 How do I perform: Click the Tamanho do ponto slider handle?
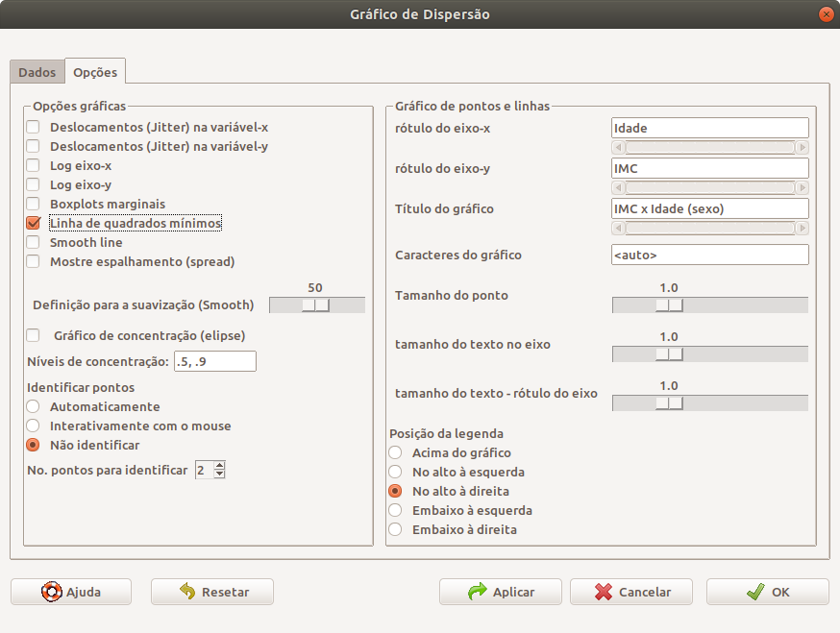(669, 305)
